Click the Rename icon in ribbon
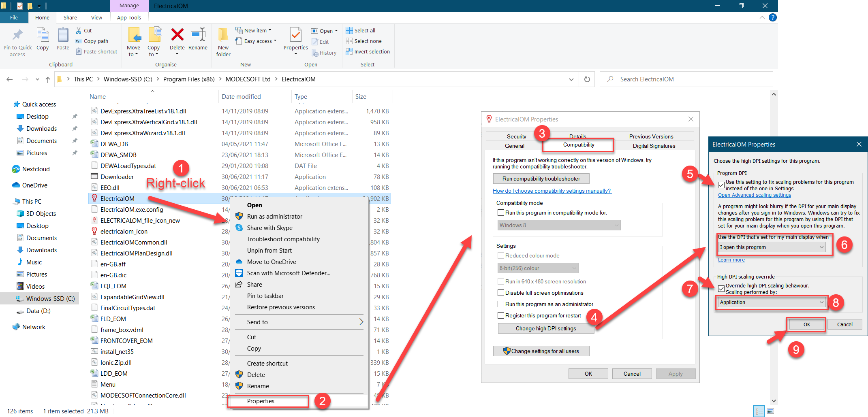 pyautogui.click(x=198, y=35)
